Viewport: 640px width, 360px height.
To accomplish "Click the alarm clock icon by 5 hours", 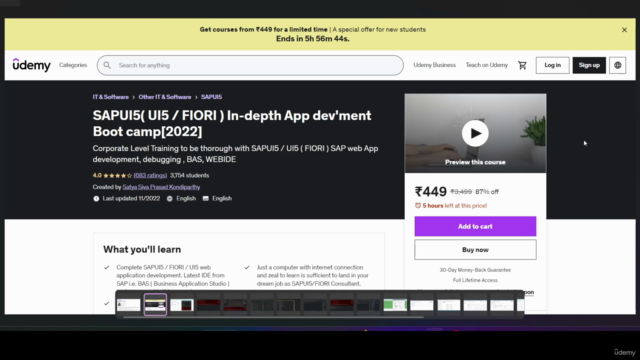I will coord(418,205).
